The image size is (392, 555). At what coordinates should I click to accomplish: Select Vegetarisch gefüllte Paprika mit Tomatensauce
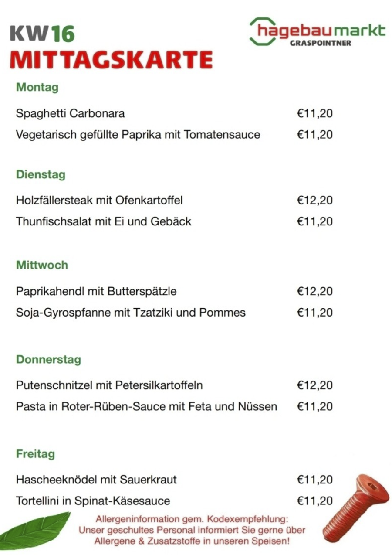point(138,135)
